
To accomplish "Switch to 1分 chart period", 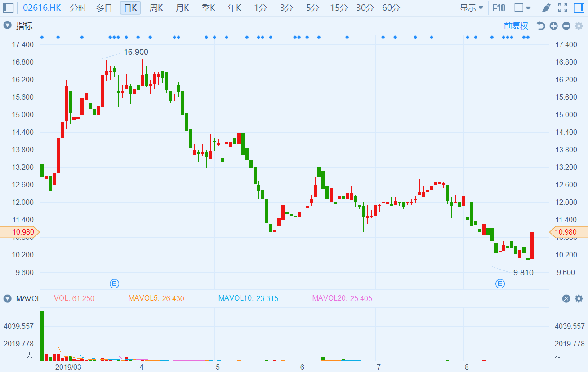I will (260, 8).
